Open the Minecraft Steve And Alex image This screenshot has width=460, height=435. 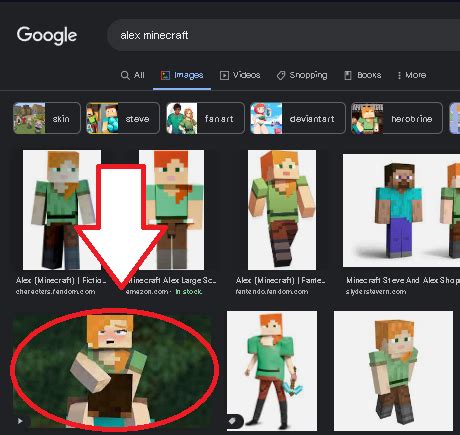click(401, 210)
